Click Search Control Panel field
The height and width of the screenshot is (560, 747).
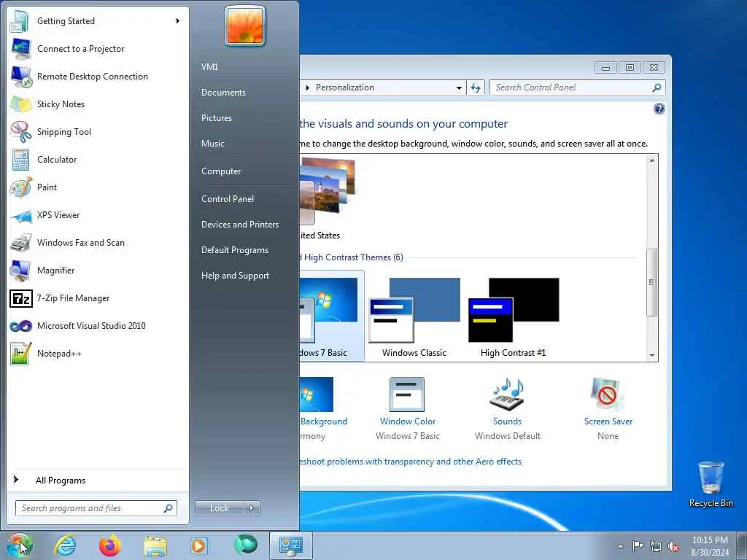click(577, 87)
